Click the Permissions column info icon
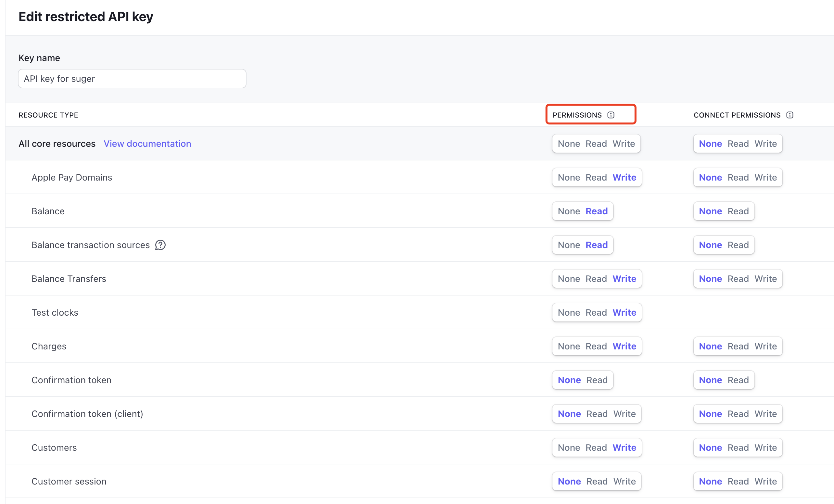 611,115
